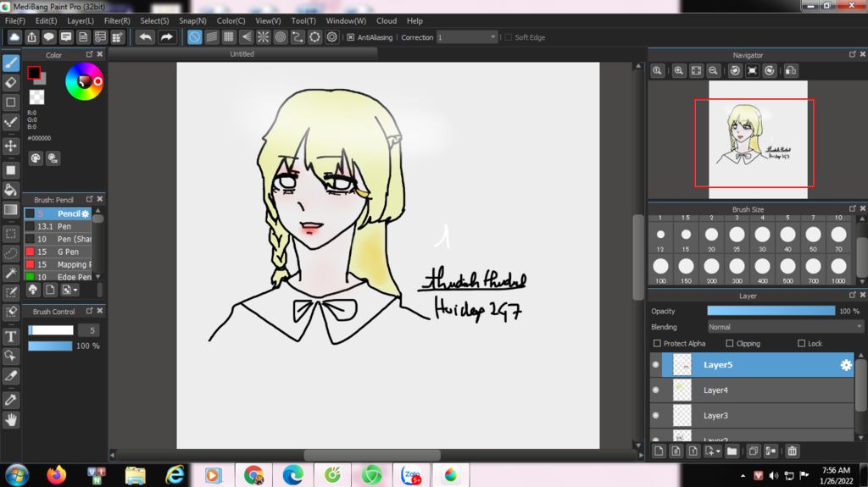Enable the radial snap icon
The image size is (868, 487).
[x=264, y=37]
